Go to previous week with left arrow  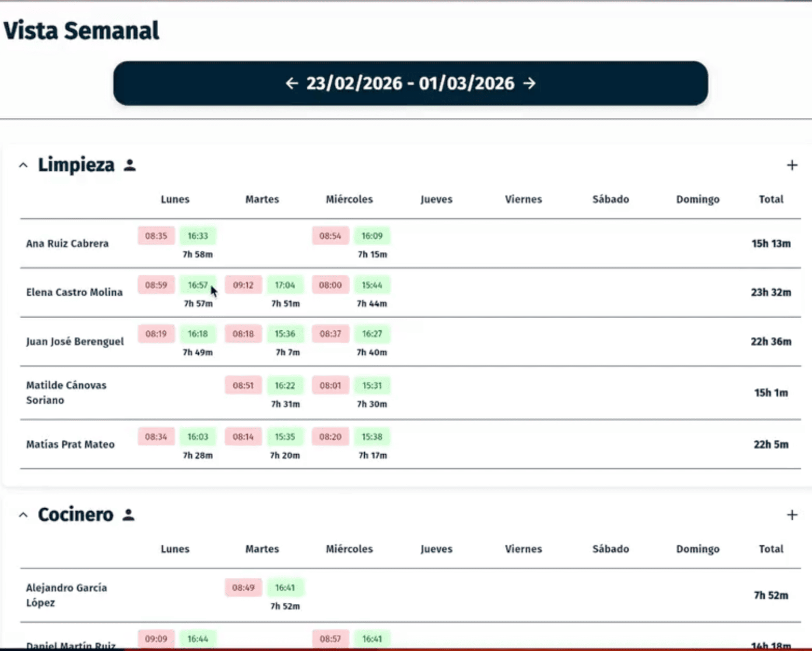click(292, 83)
